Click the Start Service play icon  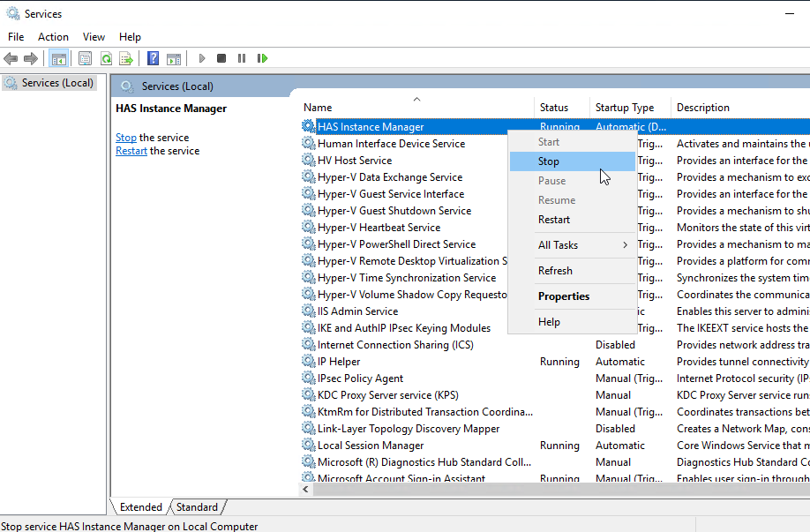click(201, 58)
